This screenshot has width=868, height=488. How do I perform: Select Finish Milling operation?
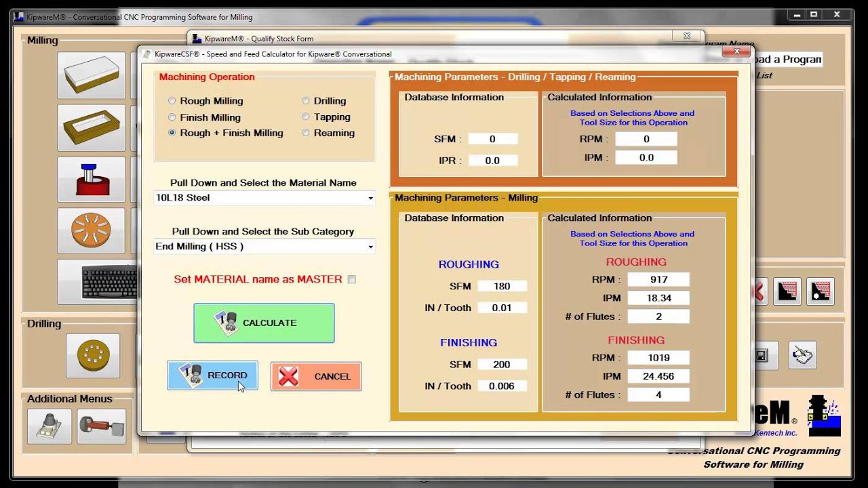pyautogui.click(x=172, y=117)
